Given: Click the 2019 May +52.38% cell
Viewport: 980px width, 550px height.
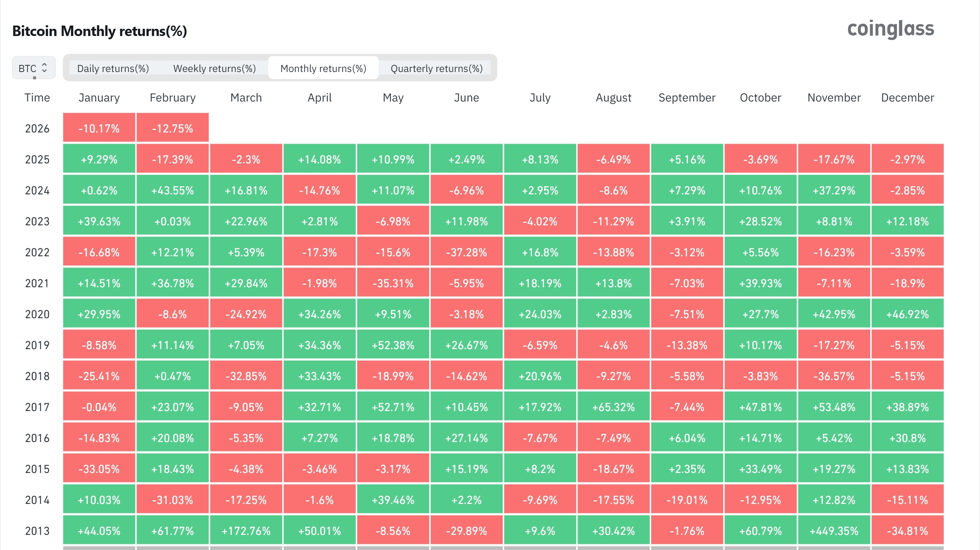Looking at the screenshot, I should pos(393,345).
